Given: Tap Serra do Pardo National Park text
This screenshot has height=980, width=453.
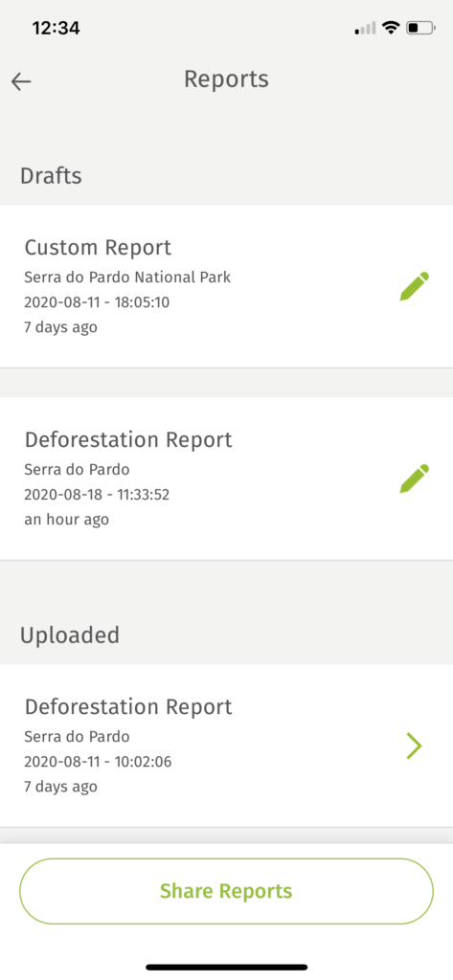Looking at the screenshot, I should click(127, 278).
